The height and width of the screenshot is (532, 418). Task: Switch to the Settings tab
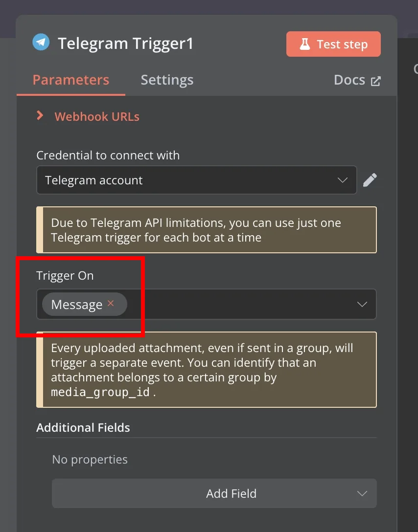[167, 80]
